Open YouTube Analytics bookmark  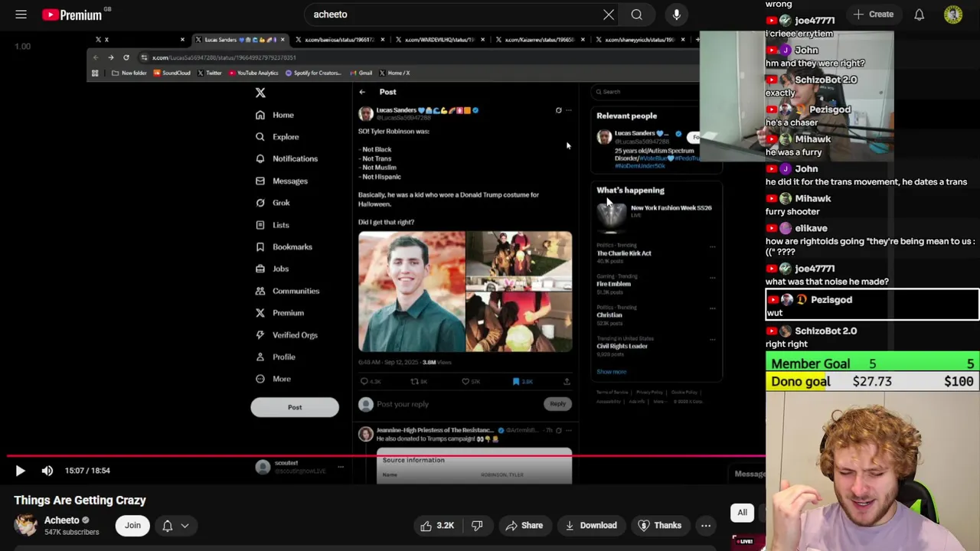coord(253,73)
